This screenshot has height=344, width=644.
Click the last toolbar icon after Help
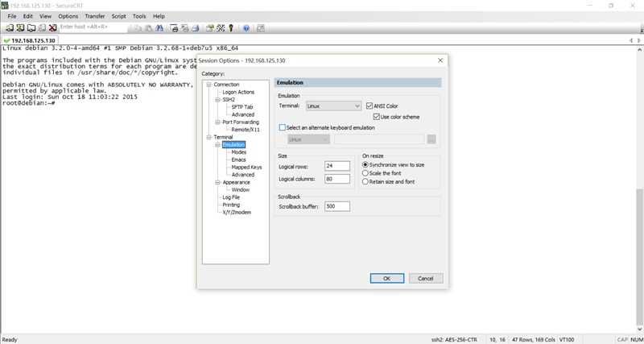click(x=260, y=28)
